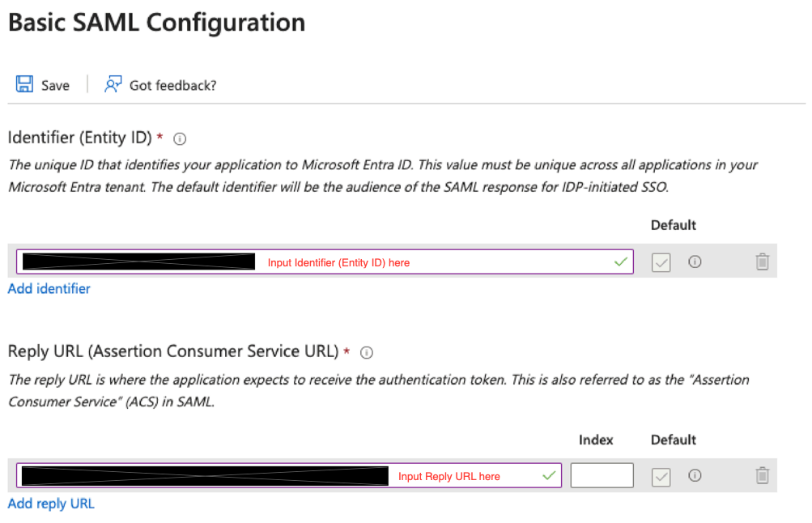Click the Identifier (Entity ID) input field
Viewport: 812px width, 523px height.
[x=437, y=262]
